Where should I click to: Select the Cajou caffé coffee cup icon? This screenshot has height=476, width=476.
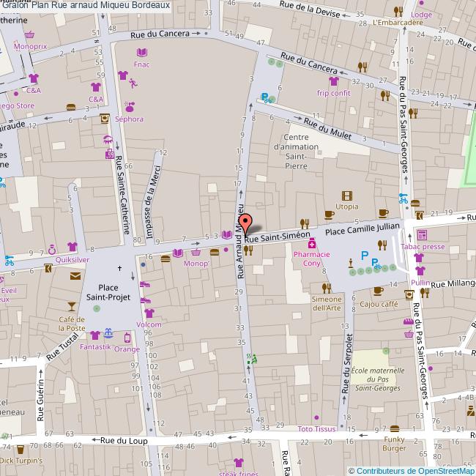(378, 290)
